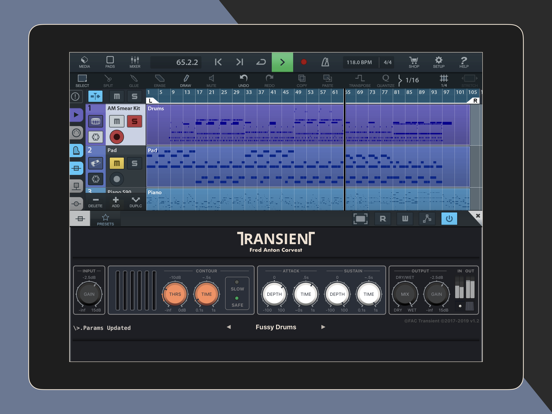Click the right locator R marker
Viewport: 552px width, 414px height.
pyautogui.click(x=474, y=101)
